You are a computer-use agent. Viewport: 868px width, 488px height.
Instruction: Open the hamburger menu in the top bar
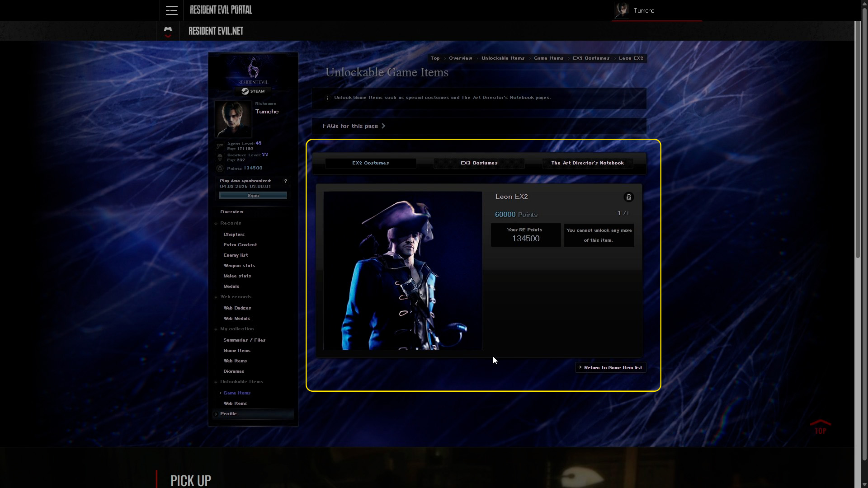point(171,10)
